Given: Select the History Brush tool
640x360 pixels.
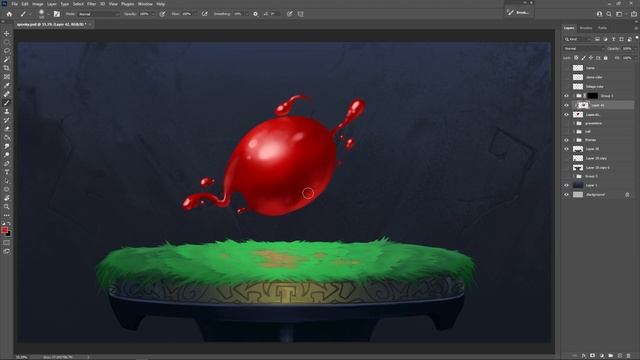Looking at the screenshot, I should (7, 120).
